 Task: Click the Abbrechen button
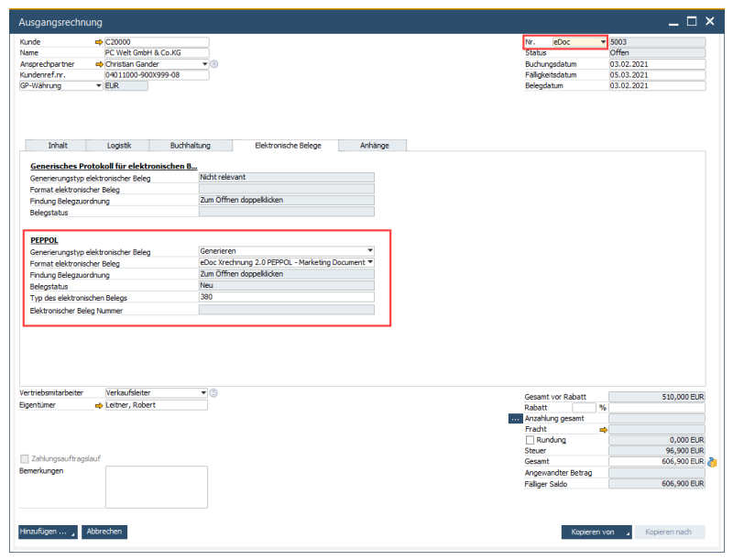104,532
